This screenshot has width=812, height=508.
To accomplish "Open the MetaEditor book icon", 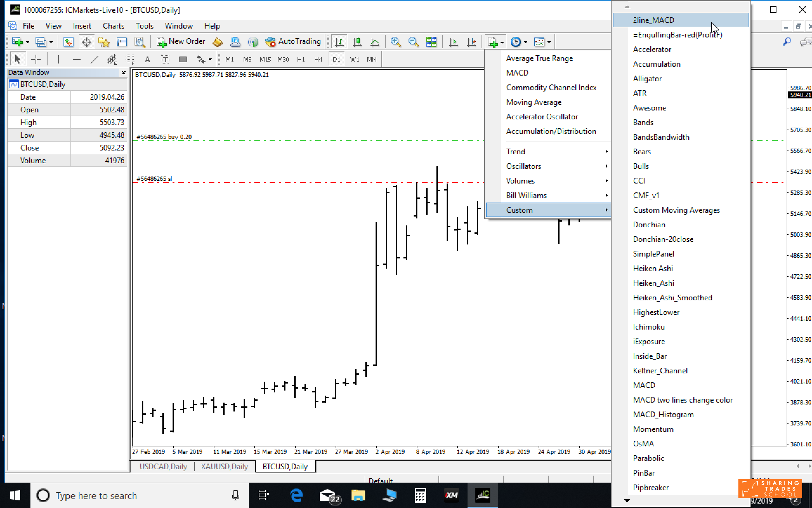I will pyautogui.click(x=217, y=42).
